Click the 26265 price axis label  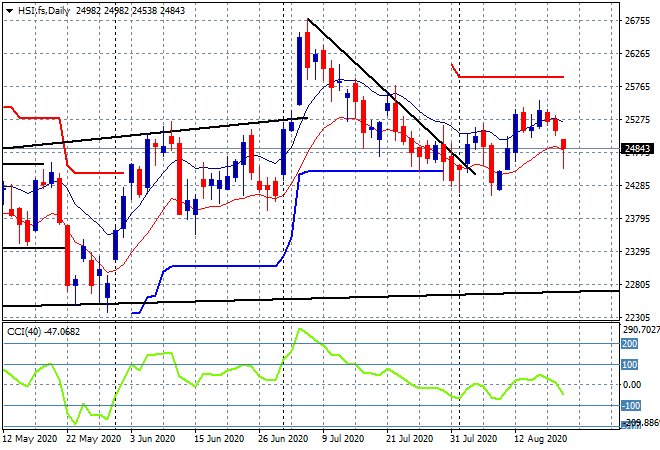click(637, 53)
